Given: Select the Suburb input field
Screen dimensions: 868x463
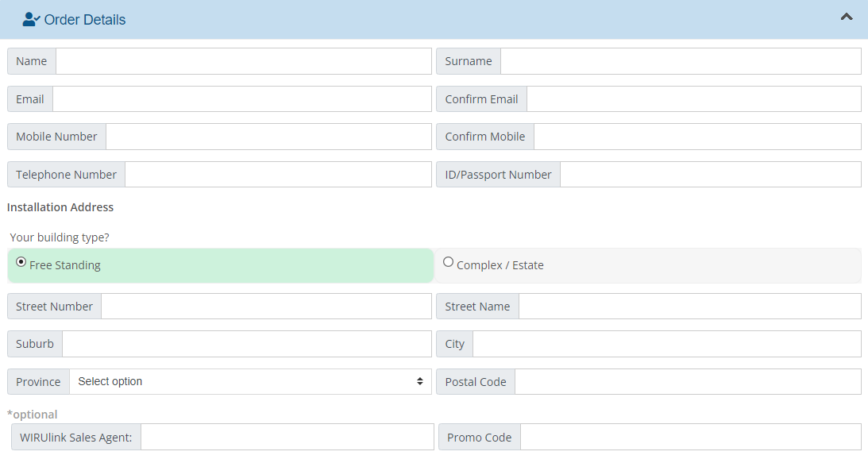Looking at the screenshot, I should [246, 344].
